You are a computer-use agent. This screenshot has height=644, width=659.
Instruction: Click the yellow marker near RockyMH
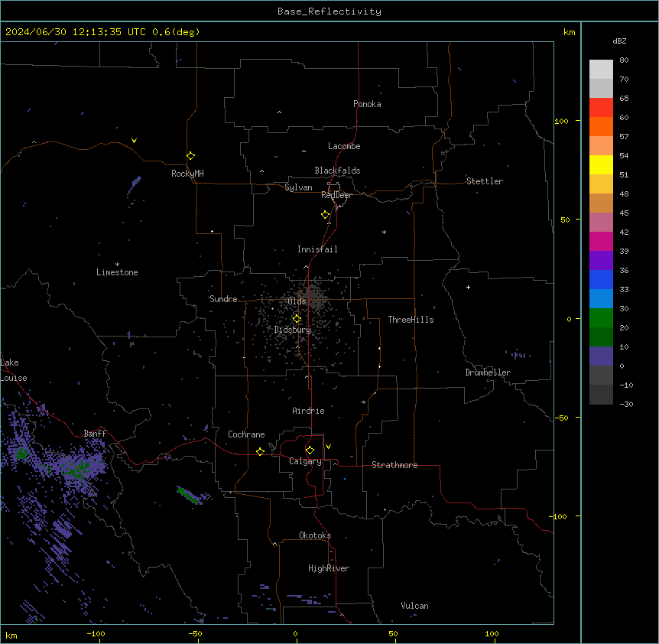point(191,156)
